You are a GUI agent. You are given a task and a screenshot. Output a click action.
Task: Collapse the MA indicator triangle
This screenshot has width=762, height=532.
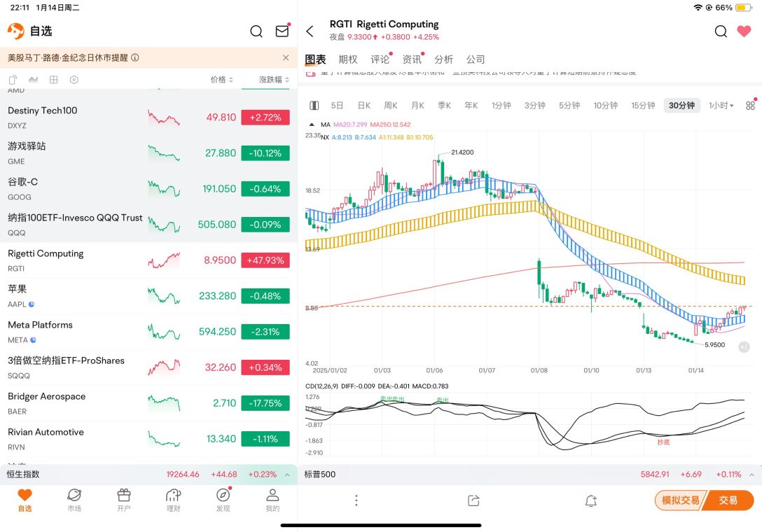[312, 125]
